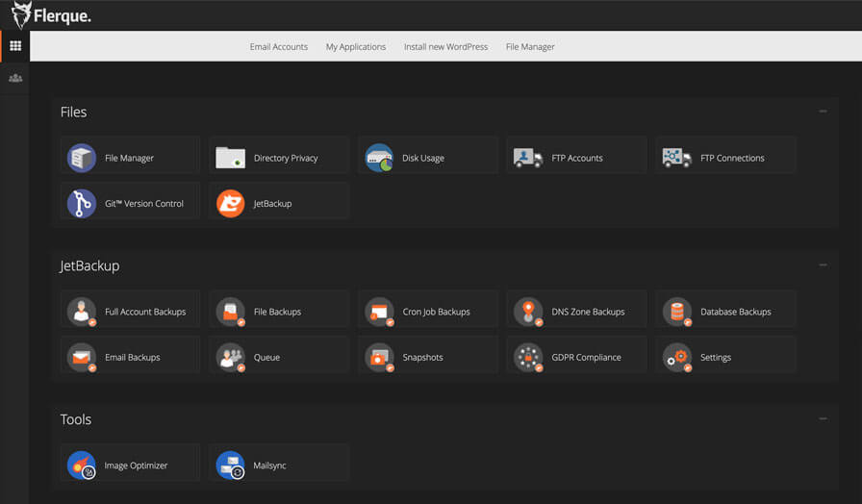Open the Mailsync icon
862x504 pixels.
click(231, 466)
